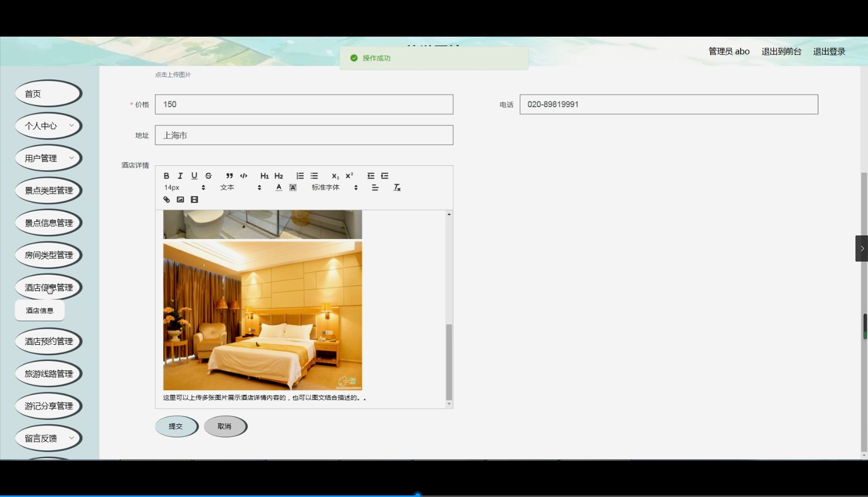868x497 pixels.
Task: Expand the 用户管理 menu
Action: pos(49,158)
